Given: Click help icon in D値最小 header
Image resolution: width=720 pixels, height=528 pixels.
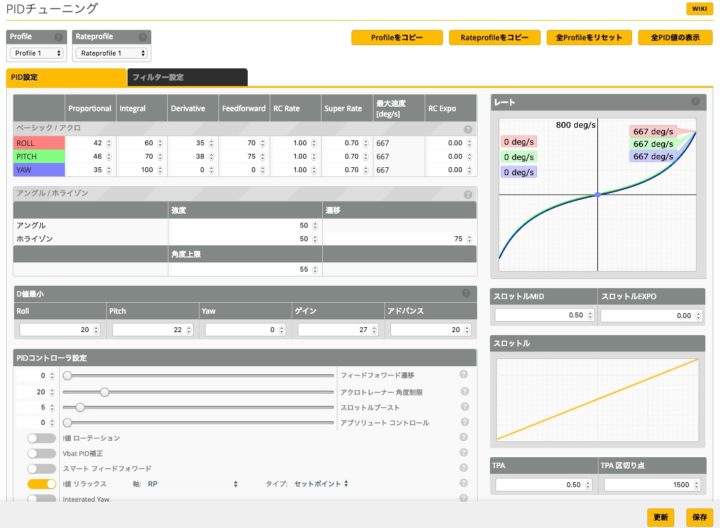Looking at the screenshot, I should pyautogui.click(x=466, y=293).
